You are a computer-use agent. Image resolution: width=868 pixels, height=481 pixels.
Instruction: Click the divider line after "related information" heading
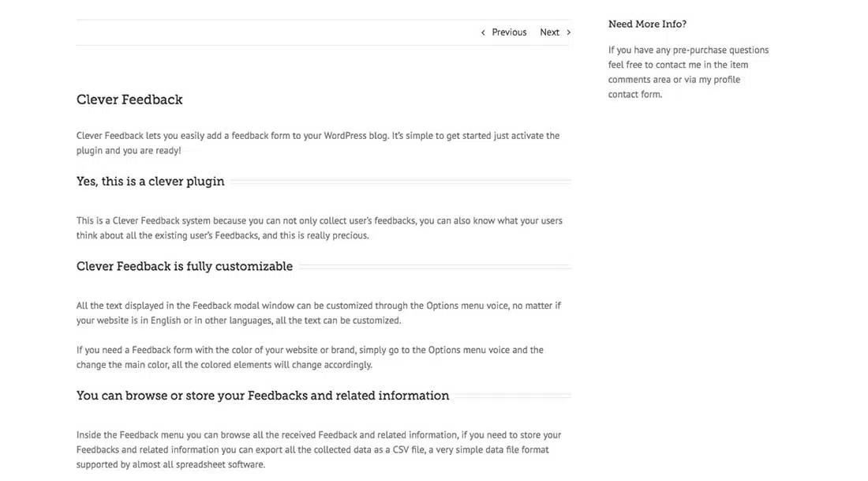click(x=511, y=396)
